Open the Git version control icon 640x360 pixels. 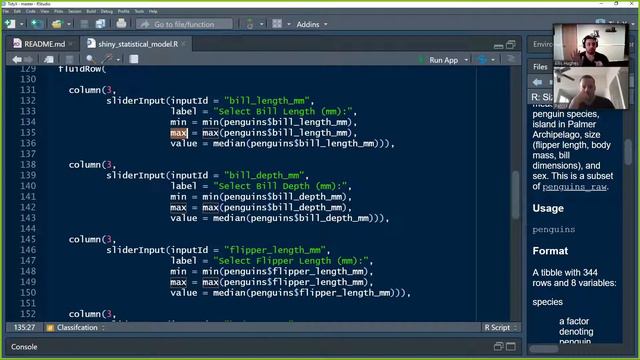(250, 24)
